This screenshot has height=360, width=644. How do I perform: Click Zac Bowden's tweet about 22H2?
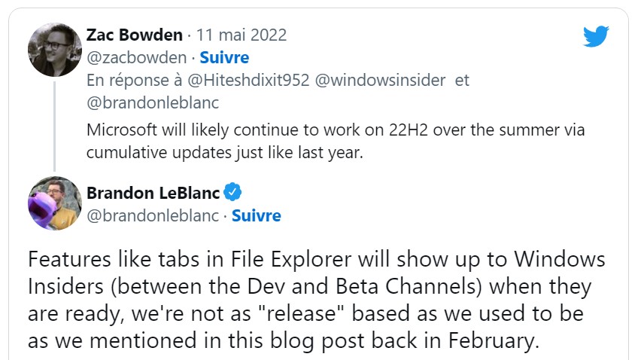tap(335, 141)
